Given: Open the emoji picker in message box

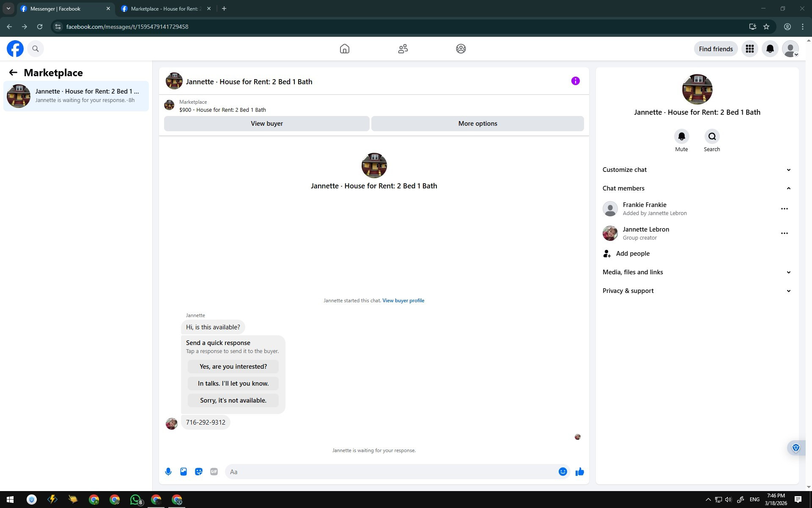Looking at the screenshot, I should 562,472.
